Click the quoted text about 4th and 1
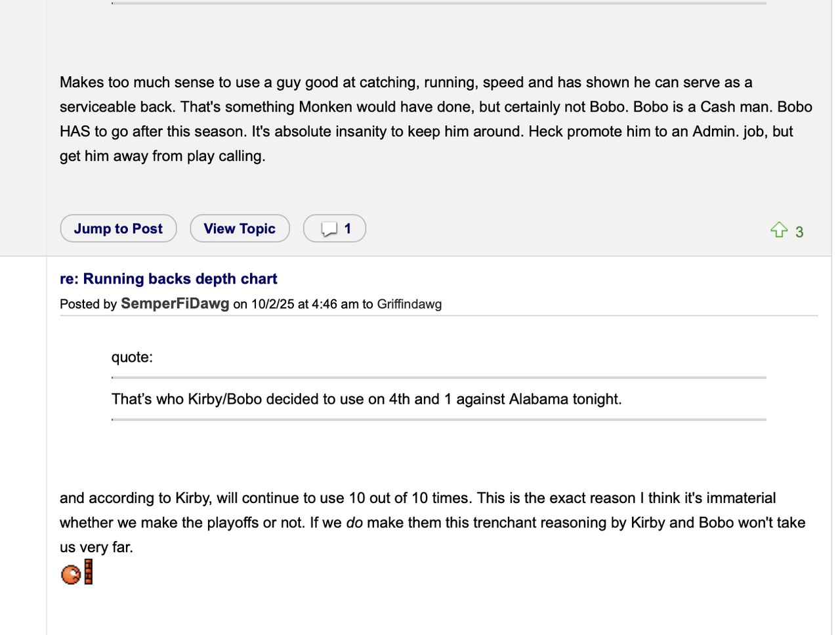This screenshot has height=635, width=840. click(366, 399)
